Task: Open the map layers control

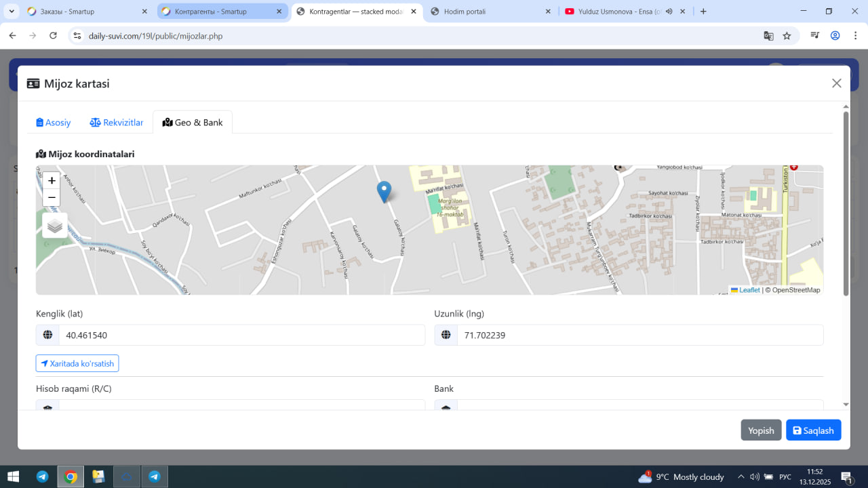Action: [x=55, y=226]
